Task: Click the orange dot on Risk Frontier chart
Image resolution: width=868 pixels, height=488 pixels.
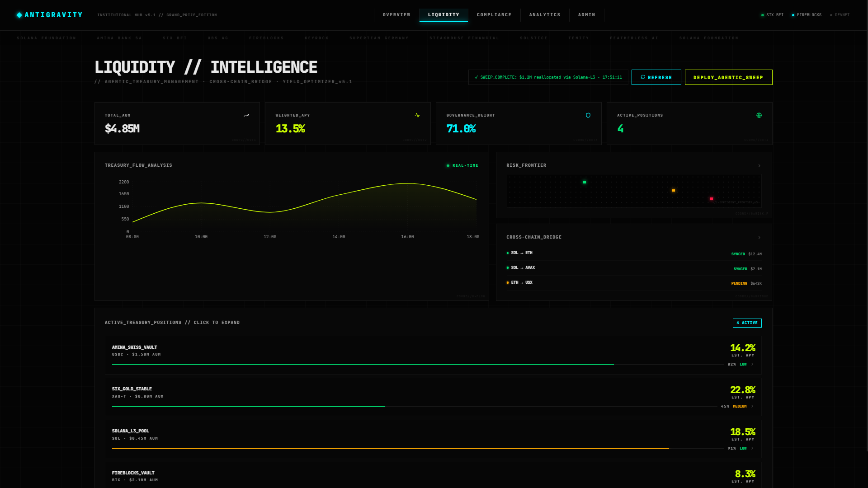Action: coord(674,191)
